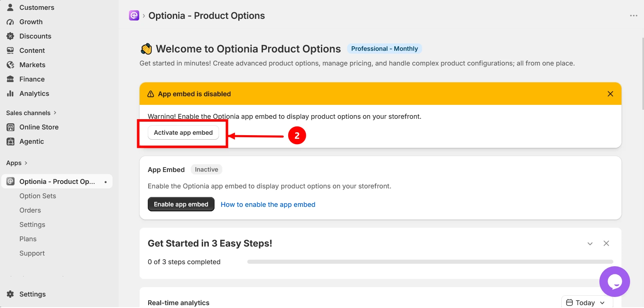Click the Online Store storefront icon
Image resolution: width=644 pixels, height=308 pixels.
pyautogui.click(x=10, y=127)
